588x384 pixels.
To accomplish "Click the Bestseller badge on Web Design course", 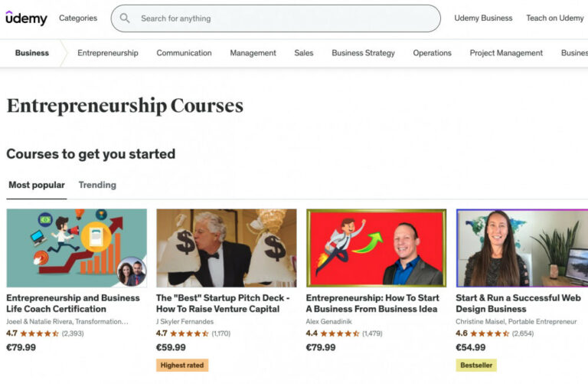I will [475, 366].
